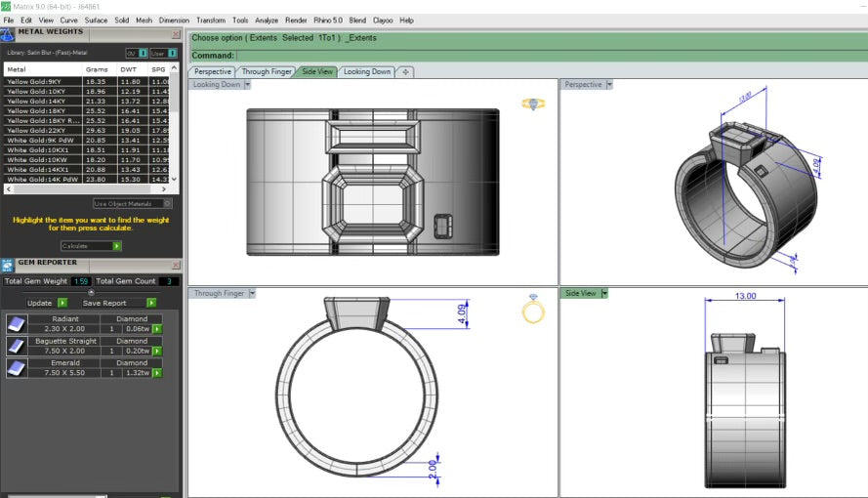Click the ring icon in Looking Down viewport
This screenshot has width=868, height=498.
[x=532, y=104]
